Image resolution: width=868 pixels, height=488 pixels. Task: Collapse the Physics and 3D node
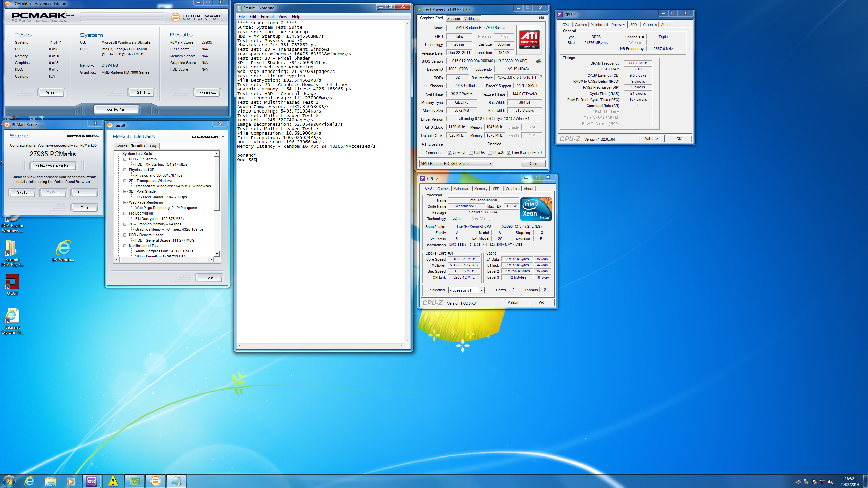coord(125,170)
